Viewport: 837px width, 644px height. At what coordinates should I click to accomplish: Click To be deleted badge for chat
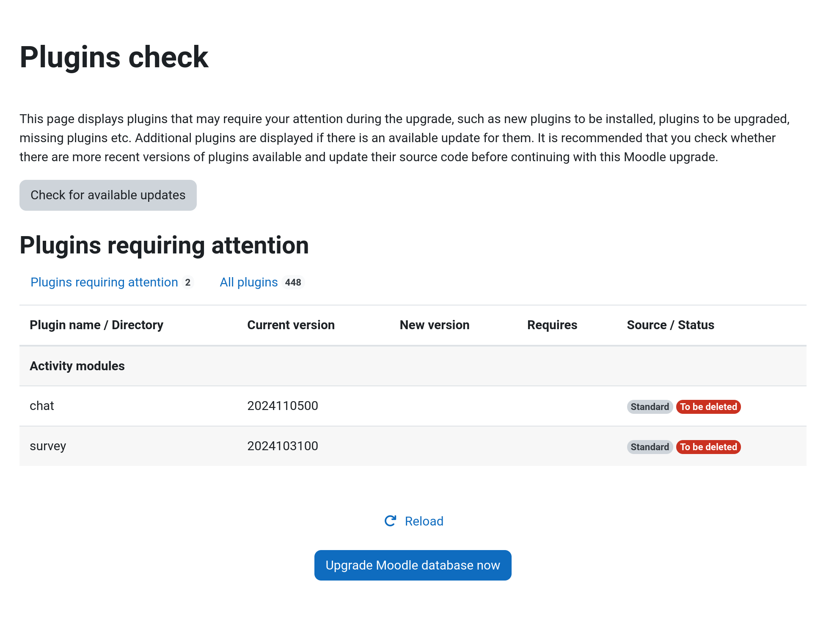pos(708,407)
